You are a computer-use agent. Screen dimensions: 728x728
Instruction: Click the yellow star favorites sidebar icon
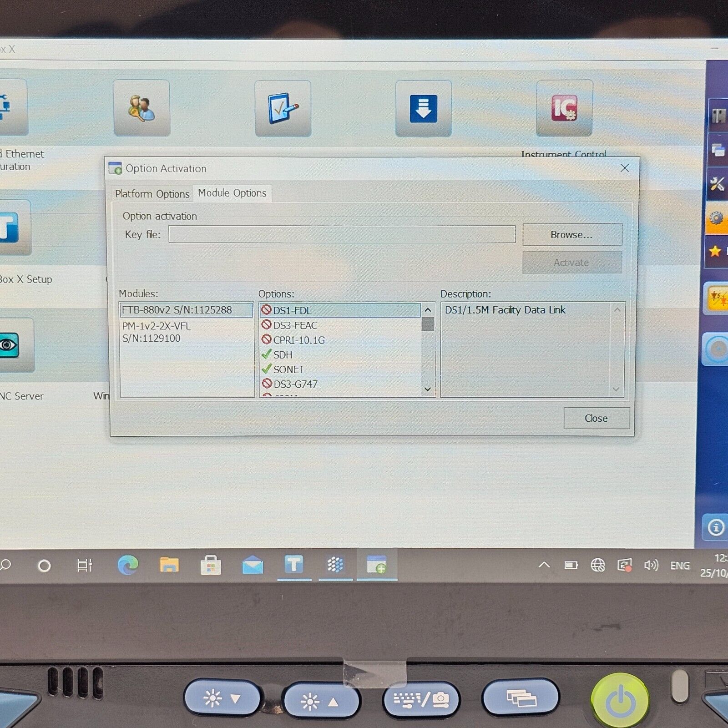[x=716, y=251]
